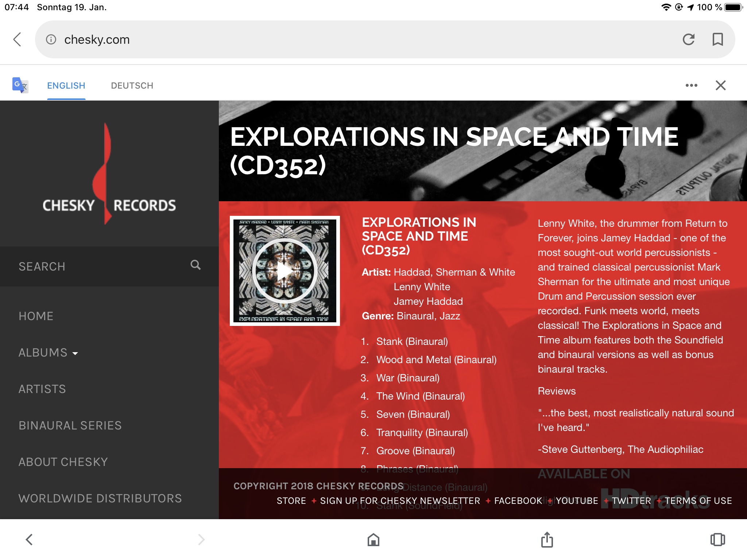Click the Reviews heading
Viewport: 747px width, 560px height.
pos(557,391)
